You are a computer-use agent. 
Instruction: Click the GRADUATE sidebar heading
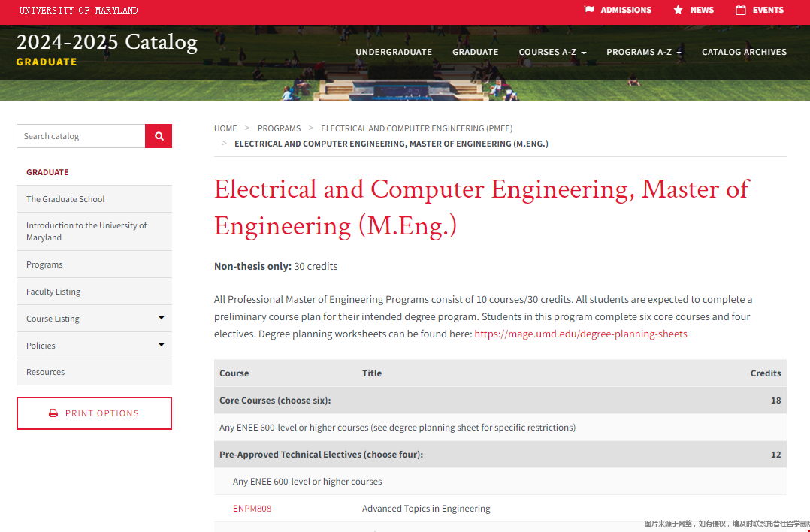tap(47, 172)
